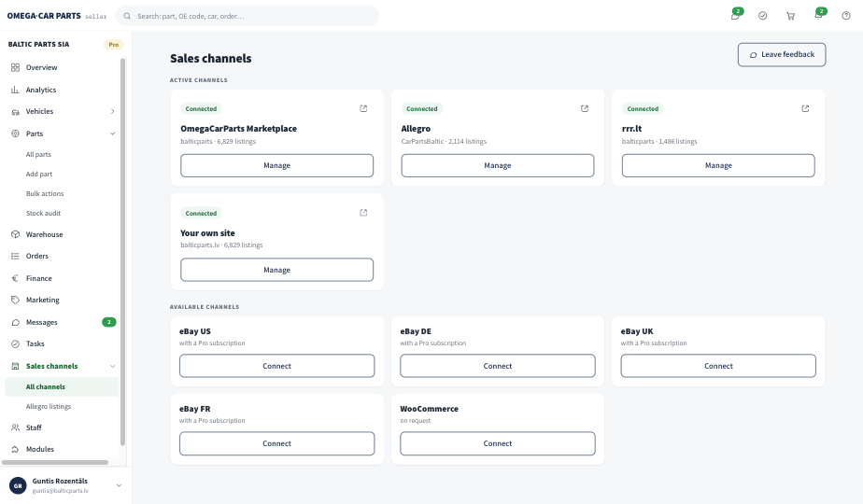
Task: Click the Modules icon in sidebar
Action: 15,449
